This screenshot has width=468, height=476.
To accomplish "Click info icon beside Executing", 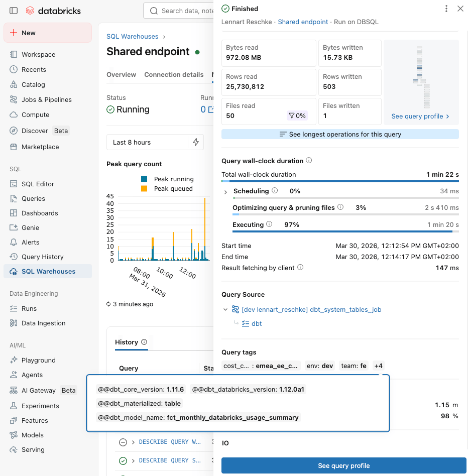I will (269, 224).
